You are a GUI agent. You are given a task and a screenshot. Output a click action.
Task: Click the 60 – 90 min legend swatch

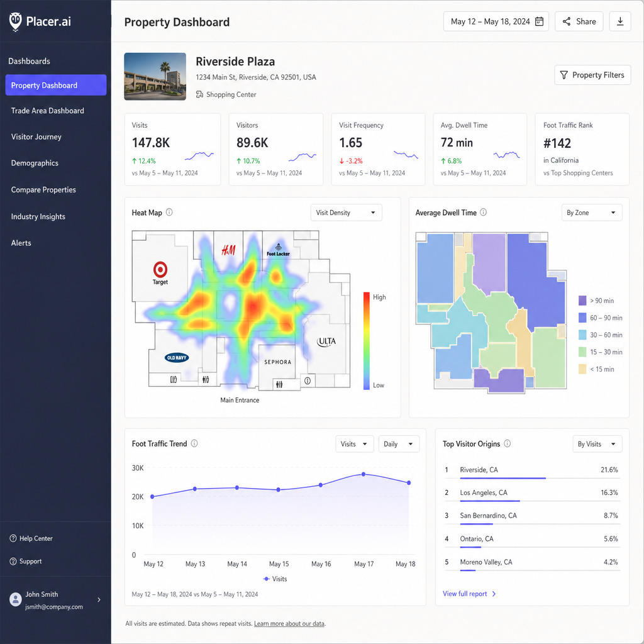point(582,318)
